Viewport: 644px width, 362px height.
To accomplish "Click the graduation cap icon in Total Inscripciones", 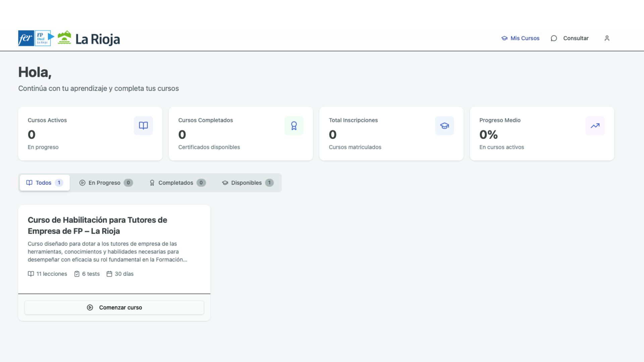I will pyautogui.click(x=444, y=126).
